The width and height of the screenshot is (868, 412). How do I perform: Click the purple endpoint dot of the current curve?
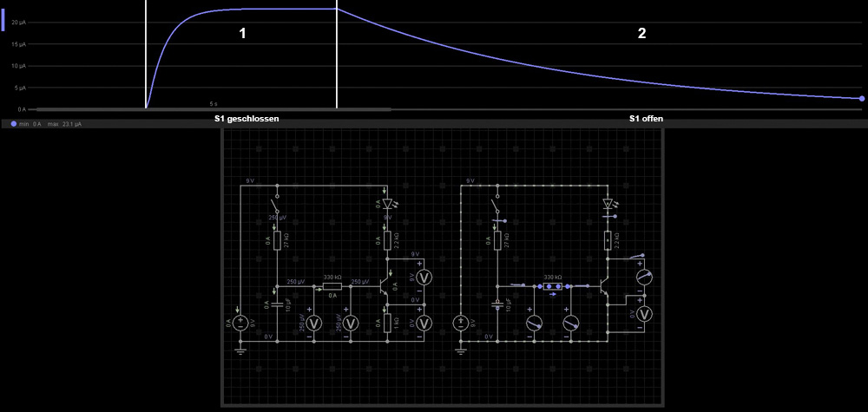click(x=861, y=99)
